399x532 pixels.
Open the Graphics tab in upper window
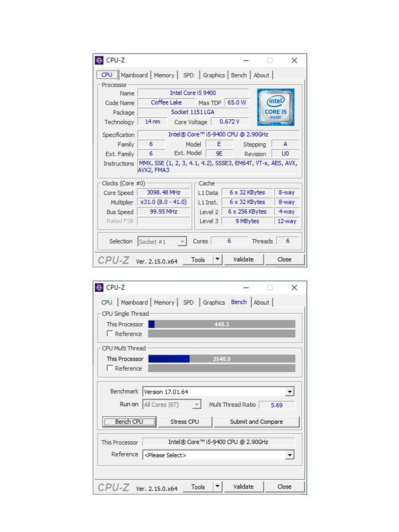[x=214, y=75]
